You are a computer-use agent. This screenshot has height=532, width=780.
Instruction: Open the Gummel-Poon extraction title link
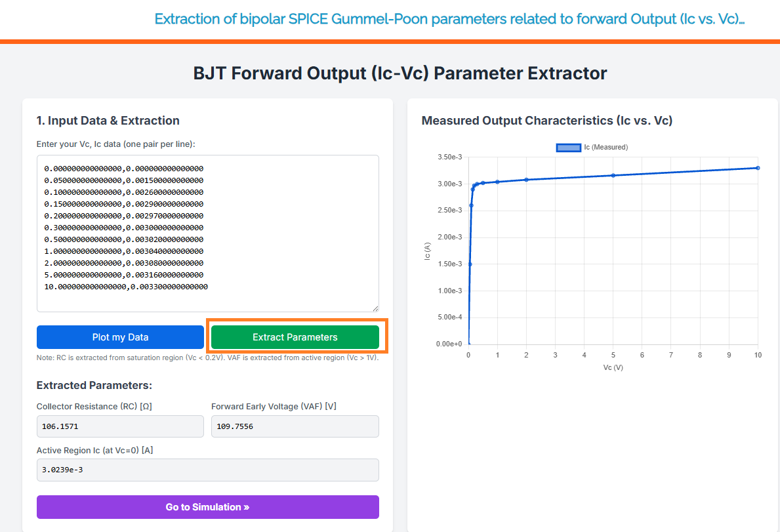point(449,19)
